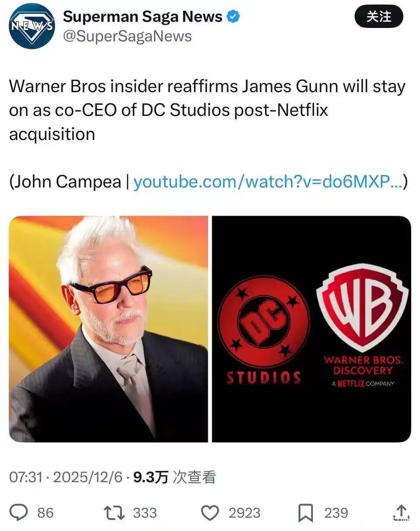View the DC Studios and WB logo image

point(311,329)
